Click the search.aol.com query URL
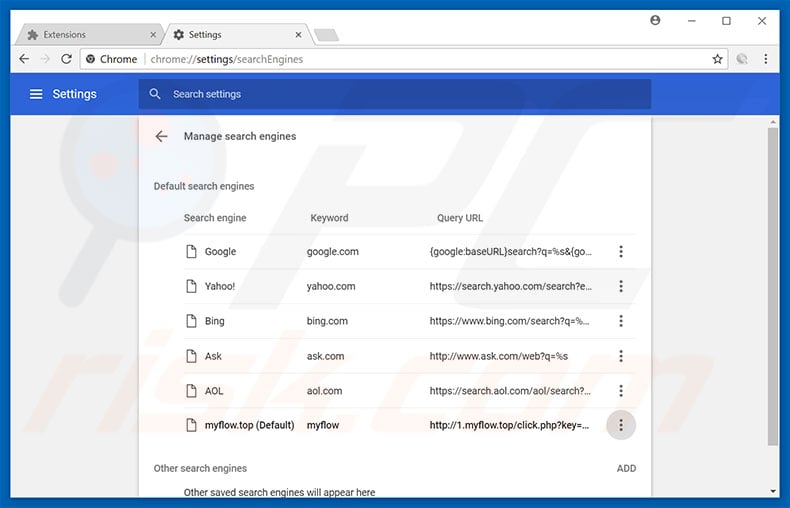790x508 pixels. (x=510, y=391)
